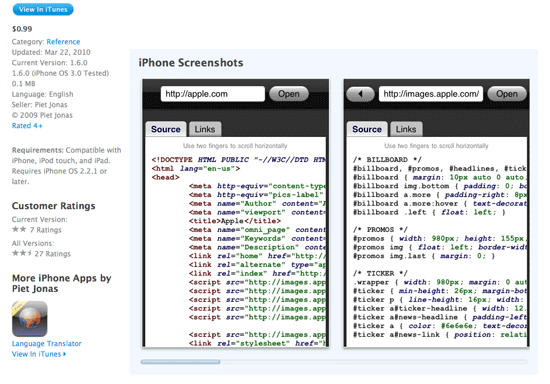Click the '<head>' source line

(165, 177)
